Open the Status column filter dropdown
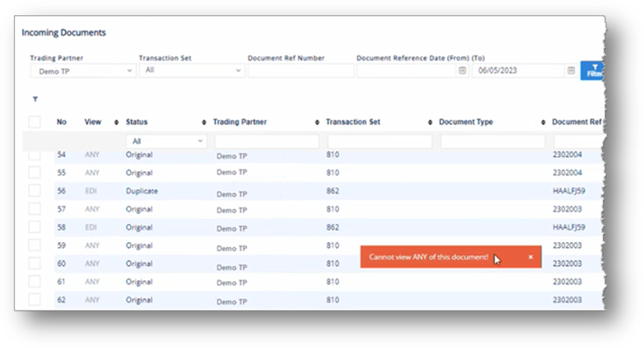 click(x=166, y=141)
